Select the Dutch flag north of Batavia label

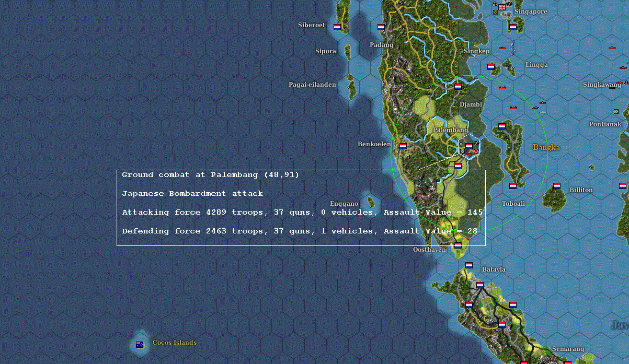coord(469,265)
